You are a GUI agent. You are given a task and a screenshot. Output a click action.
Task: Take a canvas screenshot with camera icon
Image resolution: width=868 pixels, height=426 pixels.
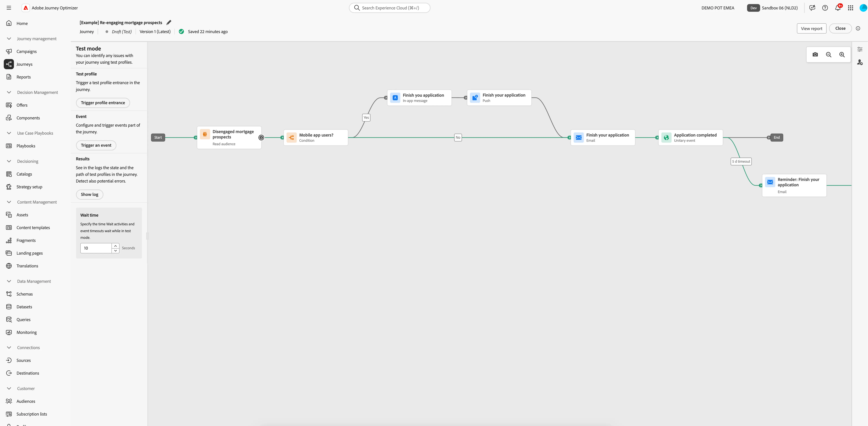point(815,55)
